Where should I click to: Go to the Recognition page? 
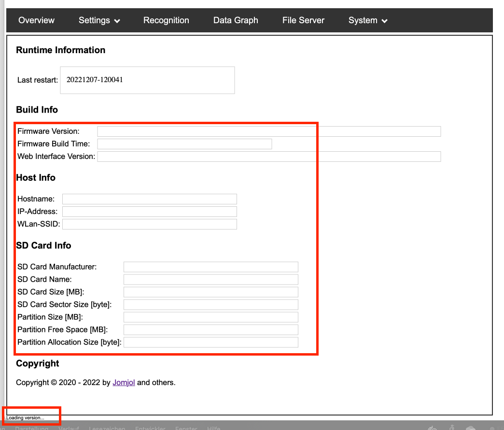166,20
